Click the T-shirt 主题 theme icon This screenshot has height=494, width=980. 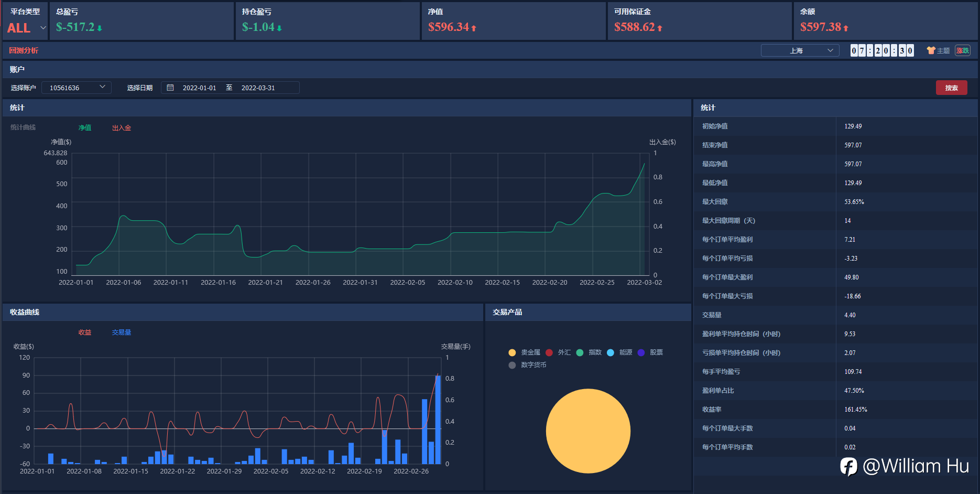pyautogui.click(x=931, y=50)
